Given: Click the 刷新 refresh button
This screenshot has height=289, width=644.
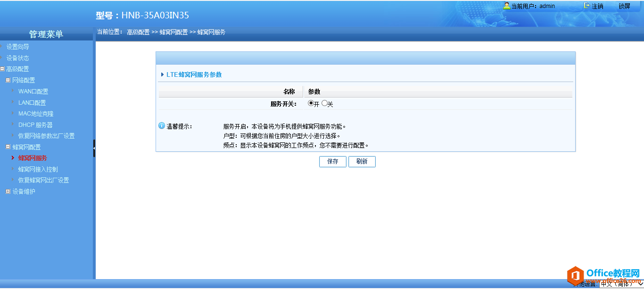Looking at the screenshot, I should click(362, 162).
